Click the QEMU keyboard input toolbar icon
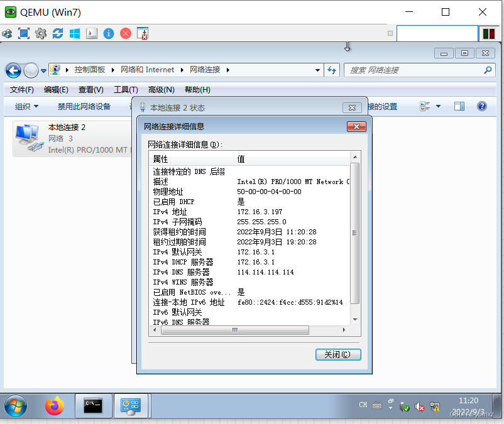Image resolution: width=504 pixels, height=424 pixels. [x=91, y=33]
